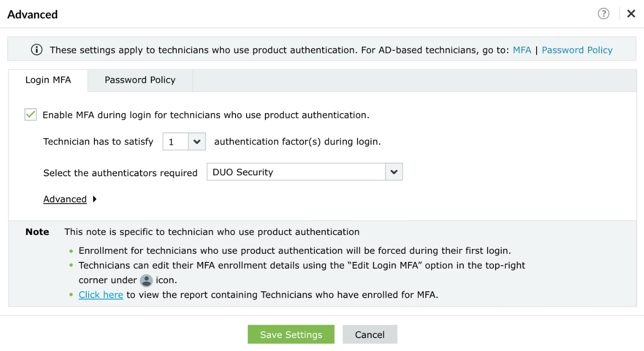This screenshot has width=644, height=351.
Task: Click the Save Settings button
Action: 291,335
